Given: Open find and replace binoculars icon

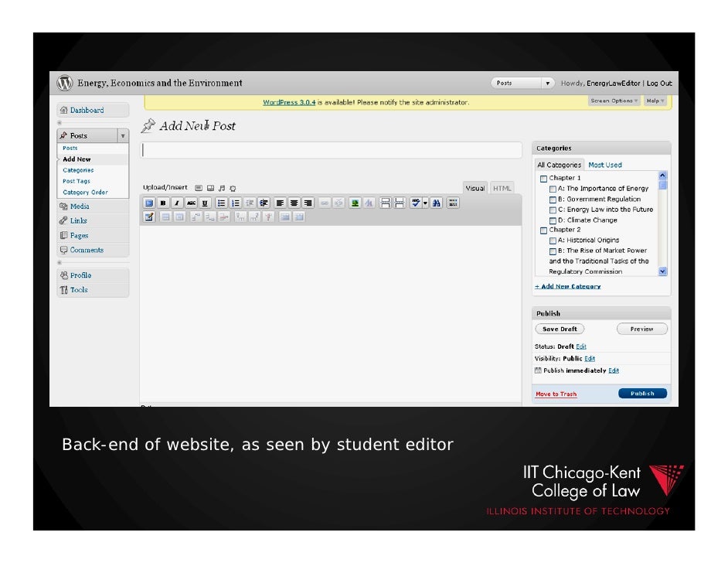Looking at the screenshot, I should click(x=437, y=203).
